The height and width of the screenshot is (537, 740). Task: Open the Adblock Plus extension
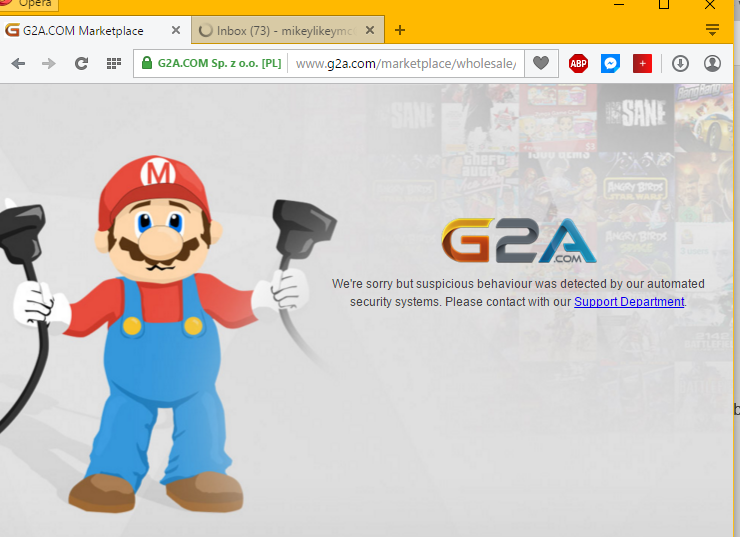(578, 63)
